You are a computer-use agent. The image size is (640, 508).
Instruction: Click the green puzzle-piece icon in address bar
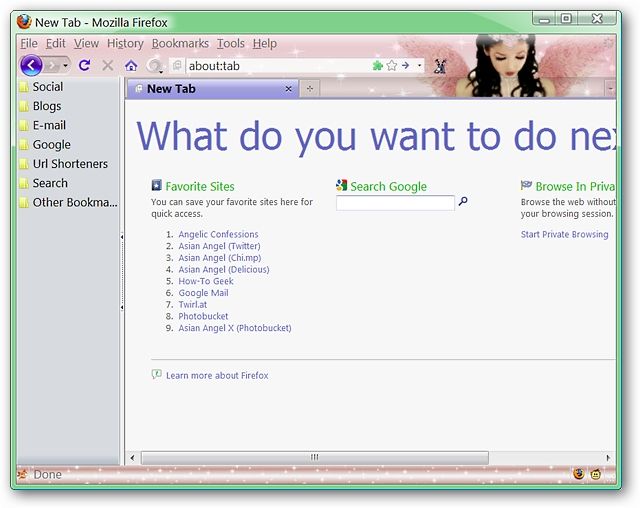[x=378, y=65]
